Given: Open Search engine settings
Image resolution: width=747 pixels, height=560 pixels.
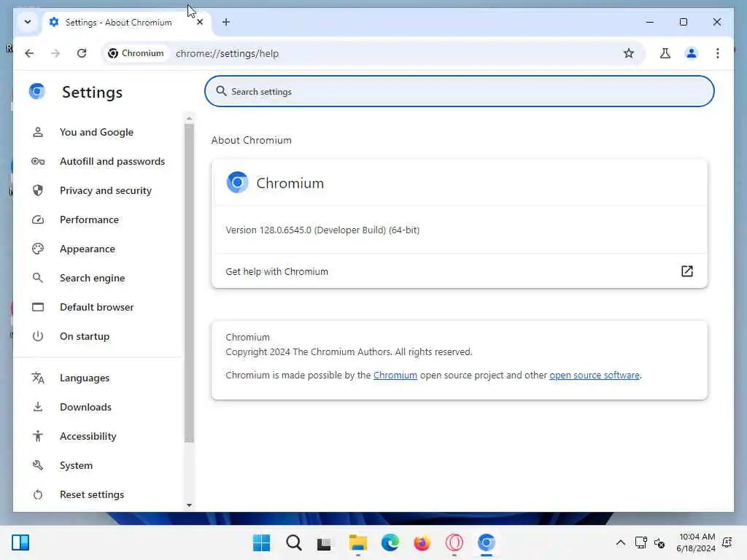Looking at the screenshot, I should coord(93,278).
